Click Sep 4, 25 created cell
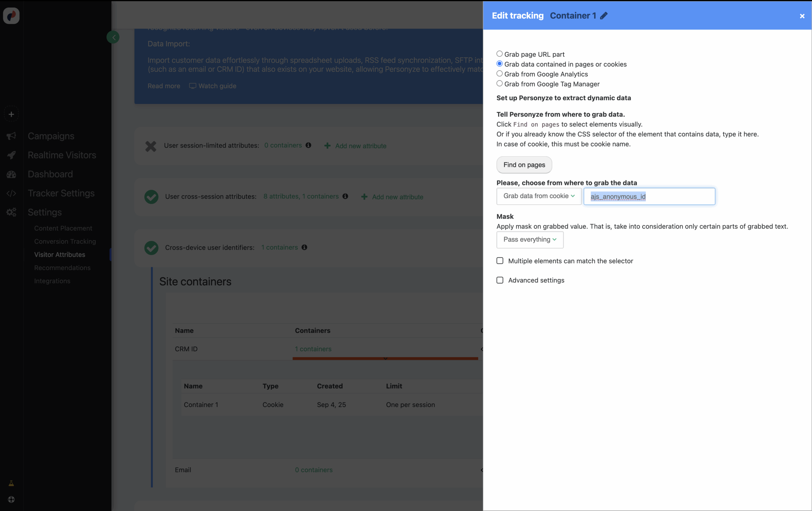Viewport: 812px width, 511px height. click(x=331, y=405)
